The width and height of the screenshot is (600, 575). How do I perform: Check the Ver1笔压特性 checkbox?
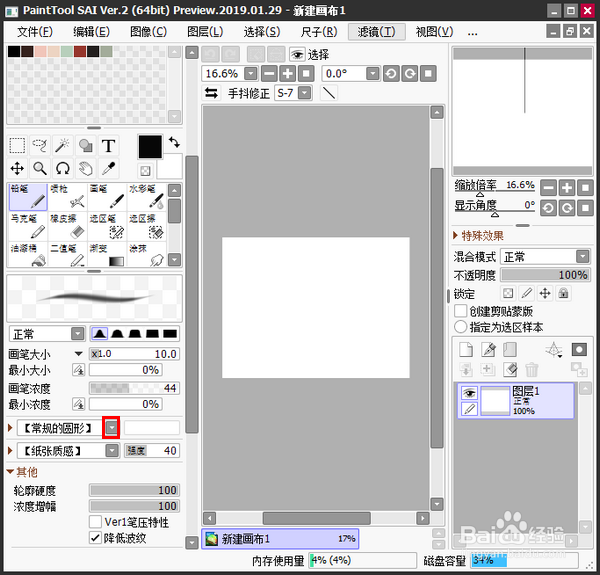click(95, 522)
